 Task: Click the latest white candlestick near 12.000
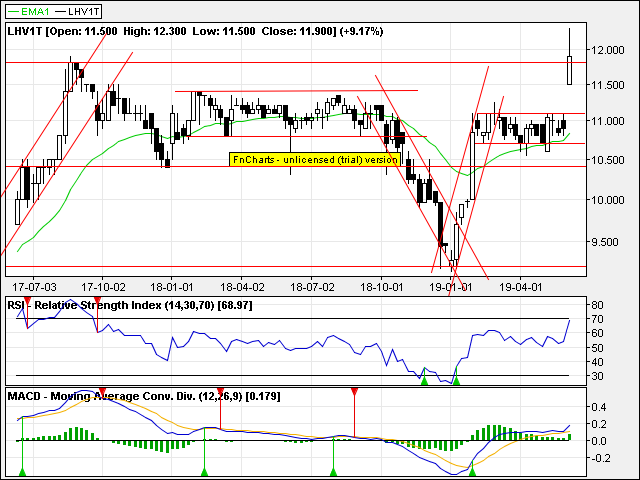point(569,70)
